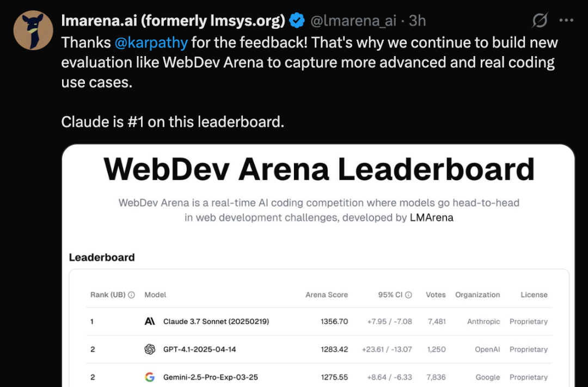Click the blue verified badge icon
The image size is (588, 387).
(297, 21)
